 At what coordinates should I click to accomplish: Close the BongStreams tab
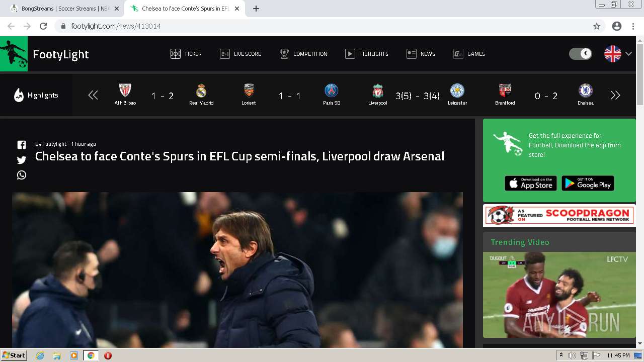[x=117, y=9]
